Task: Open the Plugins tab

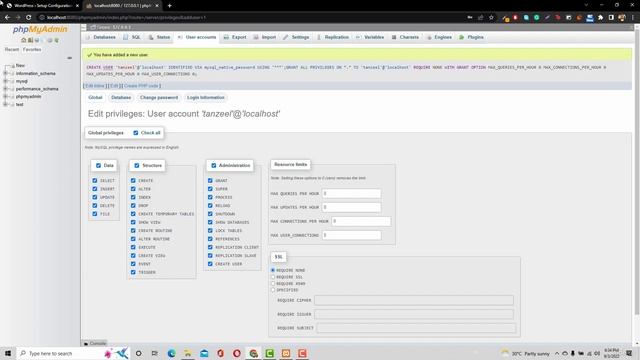Action: click(471, 37)
